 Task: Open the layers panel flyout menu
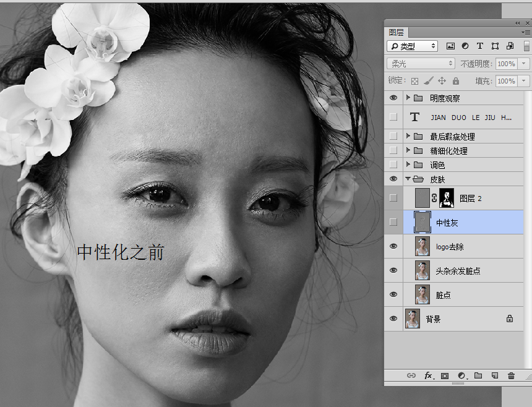(524, 32)
